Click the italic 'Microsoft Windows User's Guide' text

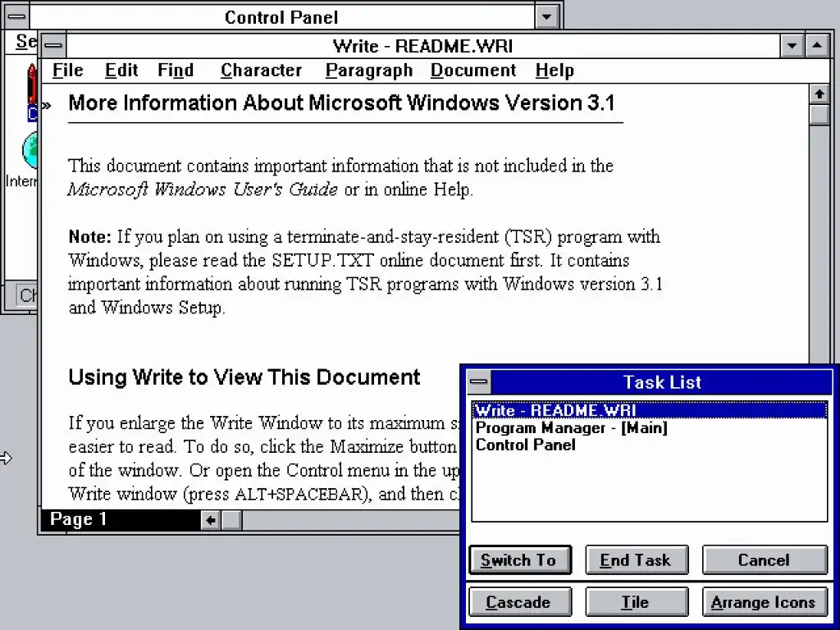pyautogui.click(x=203, y=189)
